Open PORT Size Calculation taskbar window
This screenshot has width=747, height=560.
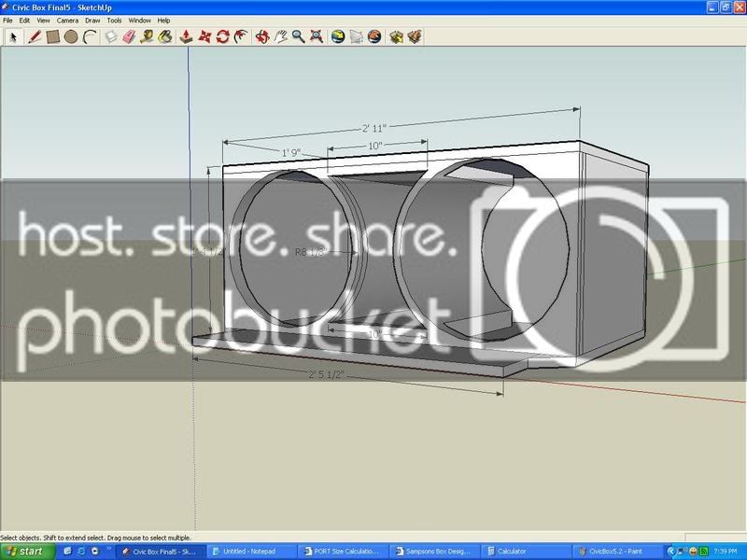point(343,552)
